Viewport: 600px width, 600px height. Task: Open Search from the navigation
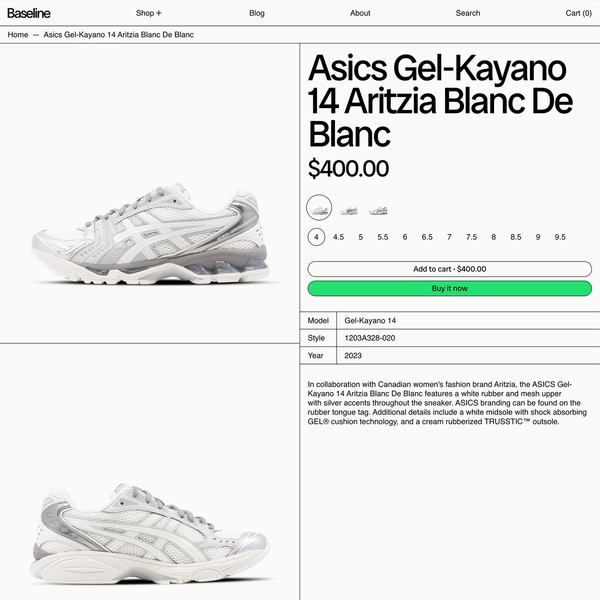(468, 13)
